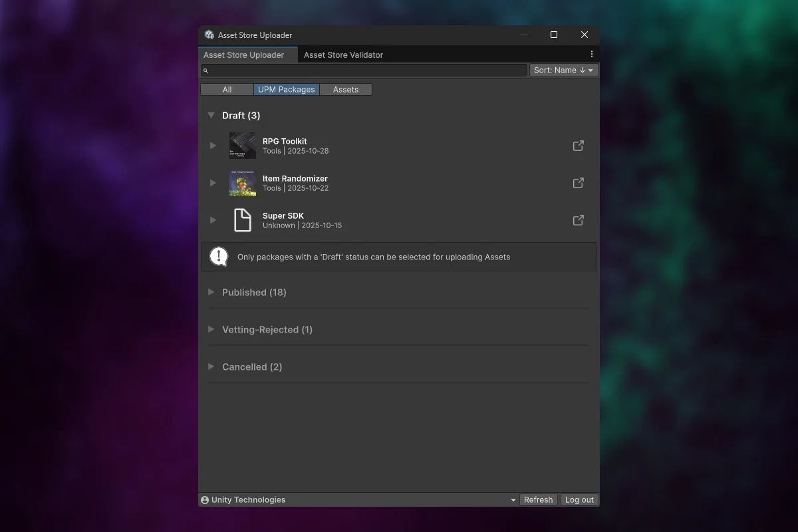Select the Item Randomizer thumbnail
This screenshot has width=798, height=532.
click(243, 183)
